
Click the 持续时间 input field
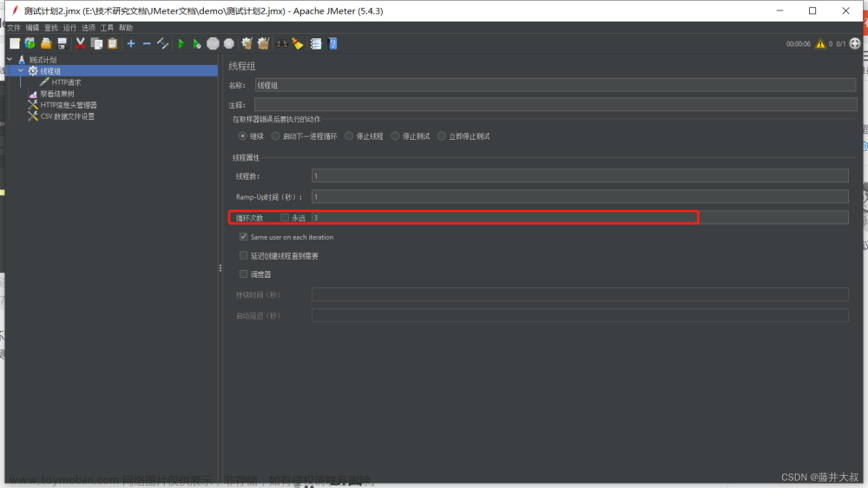[x=580, y=294]
